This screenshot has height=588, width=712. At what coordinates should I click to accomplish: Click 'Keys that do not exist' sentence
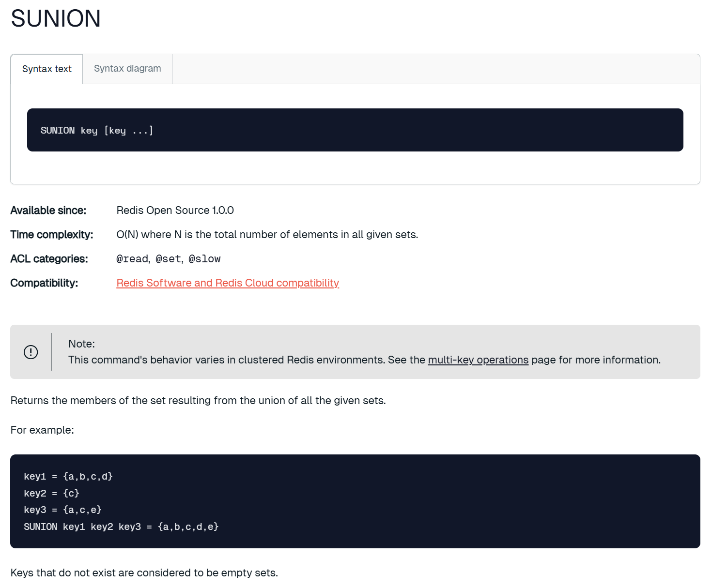pos(144,573)
